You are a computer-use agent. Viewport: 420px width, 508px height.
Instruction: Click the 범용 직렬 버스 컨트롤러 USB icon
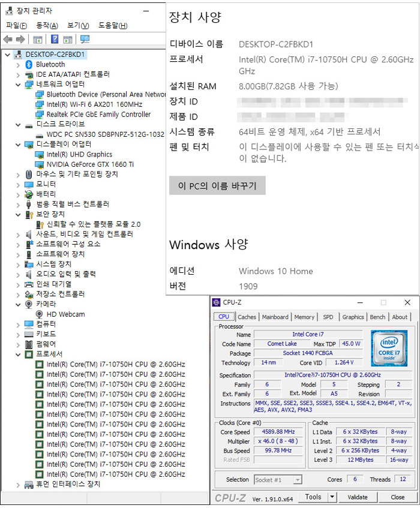pos(29,205)
